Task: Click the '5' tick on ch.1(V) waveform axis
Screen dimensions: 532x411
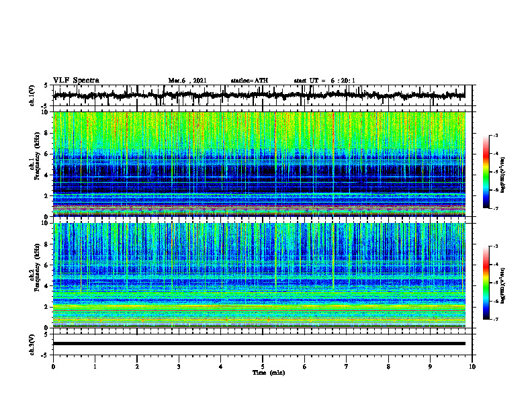Action: point(46,85)
